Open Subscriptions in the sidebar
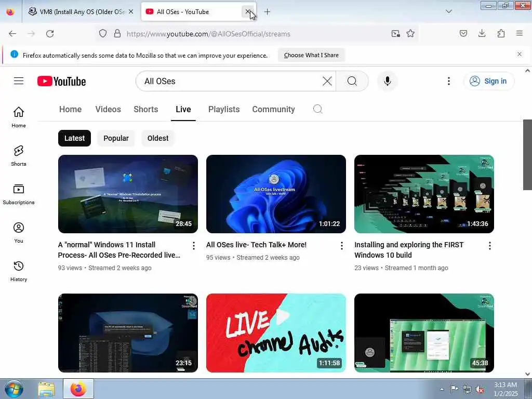This screenshot has height=399, width=532. click(19, 194)
